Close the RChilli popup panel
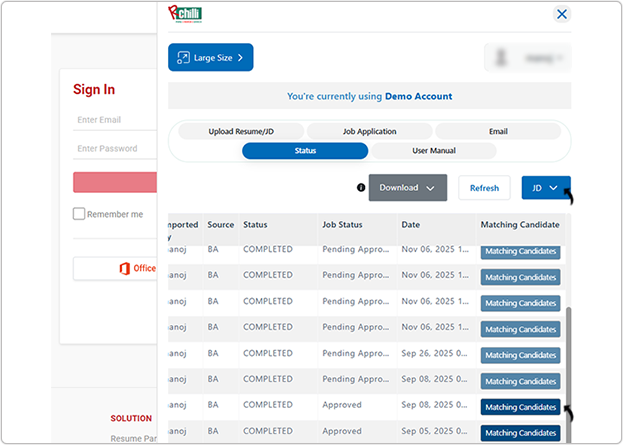 (561, 14)
